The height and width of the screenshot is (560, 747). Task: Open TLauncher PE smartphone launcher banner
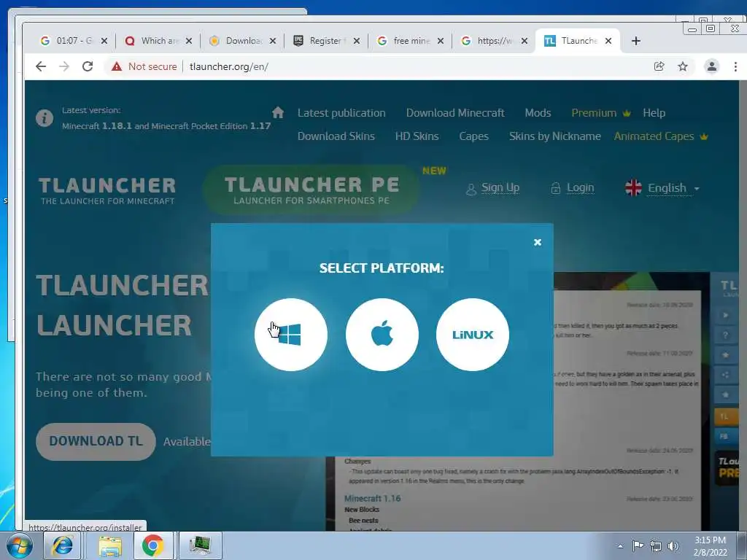coord(311,190)
